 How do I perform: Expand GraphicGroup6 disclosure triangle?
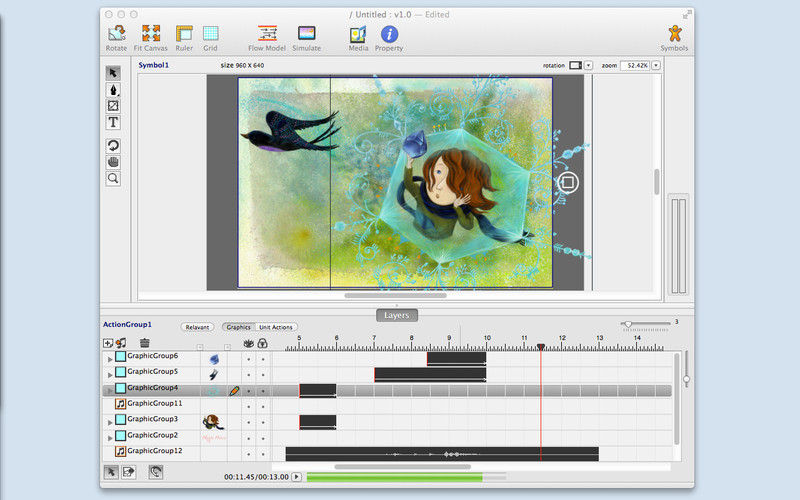point(110,359)
